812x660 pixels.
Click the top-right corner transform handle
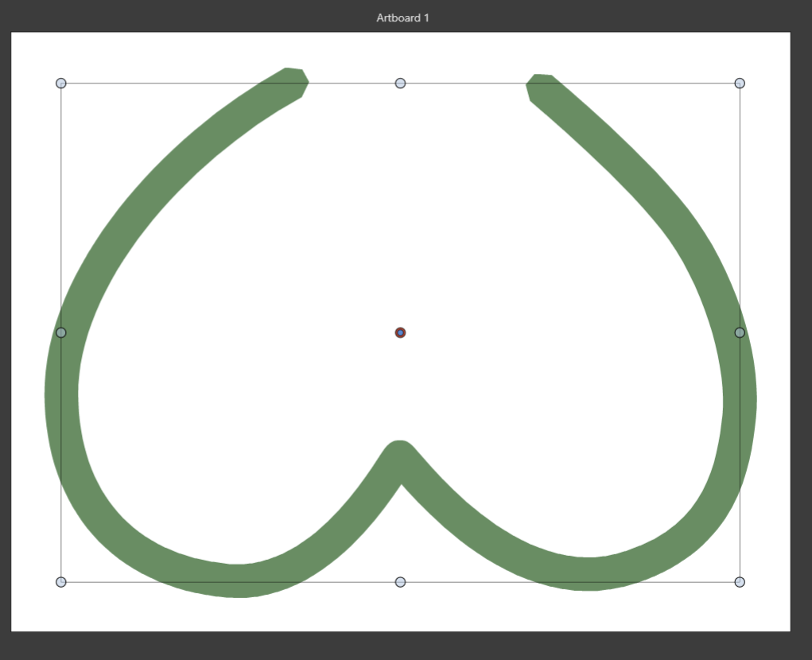point(740,83)
